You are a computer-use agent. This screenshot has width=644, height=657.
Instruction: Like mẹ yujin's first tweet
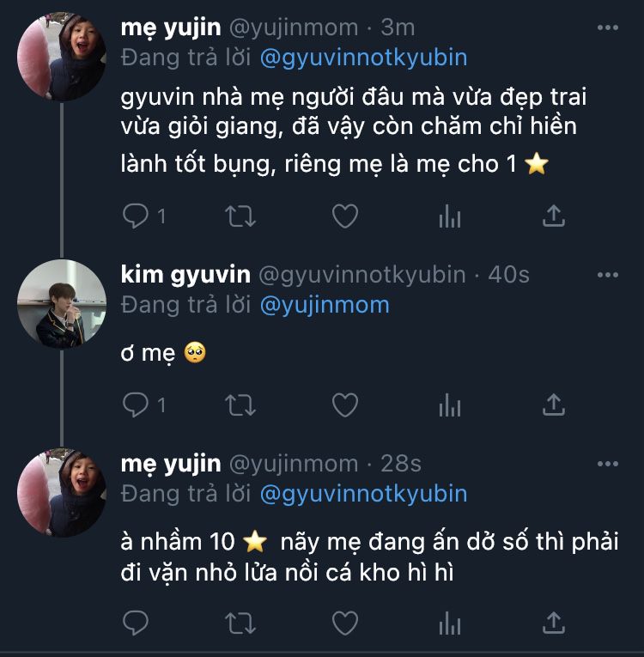(345, 216)
